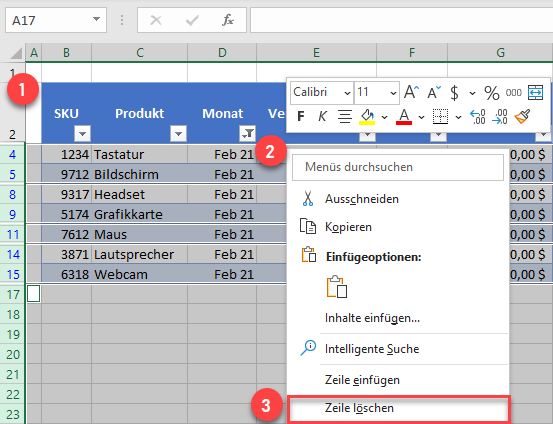Screen dimensions: 553x424
Task: Click the scissors icon for Ausschneiden
Action: pos(308,199)
